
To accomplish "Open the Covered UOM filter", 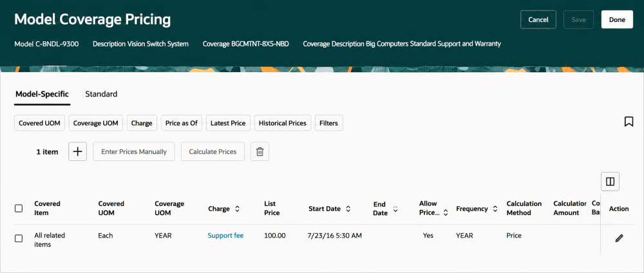I will (39, 123).
